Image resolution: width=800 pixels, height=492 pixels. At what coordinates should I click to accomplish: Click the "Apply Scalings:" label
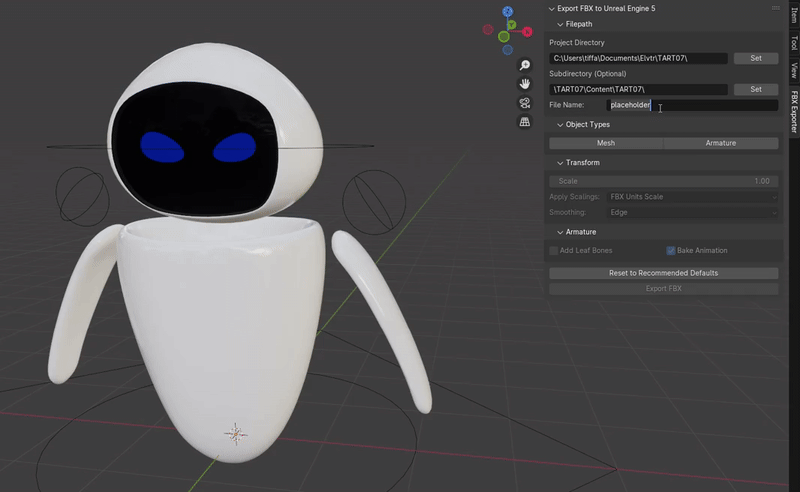pyautogui.click(x=574, y=197)
